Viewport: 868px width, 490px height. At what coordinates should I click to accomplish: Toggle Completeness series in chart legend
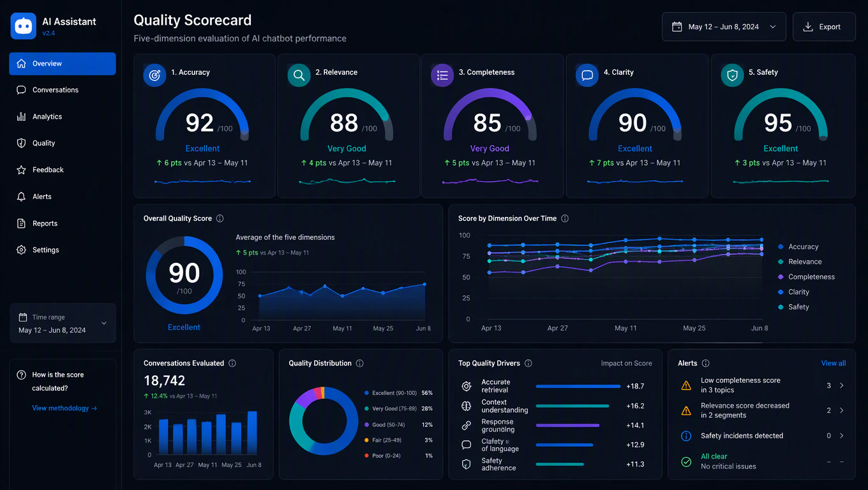pyautogui.click(x=806, y=277)
